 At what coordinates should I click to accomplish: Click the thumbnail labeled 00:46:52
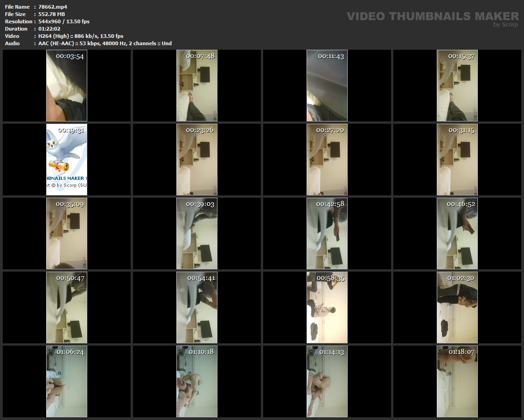457,234
